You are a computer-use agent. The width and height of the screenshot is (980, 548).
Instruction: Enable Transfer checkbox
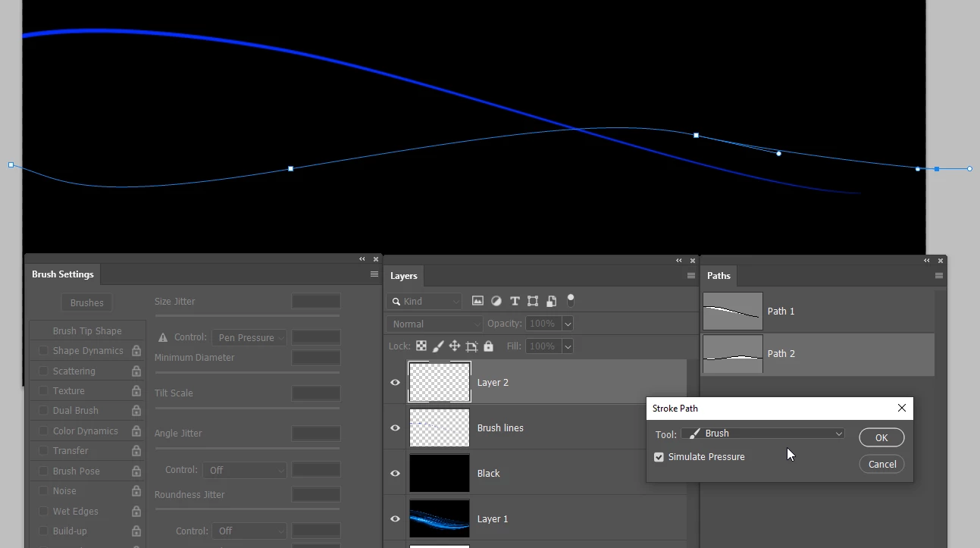[43, 451]
